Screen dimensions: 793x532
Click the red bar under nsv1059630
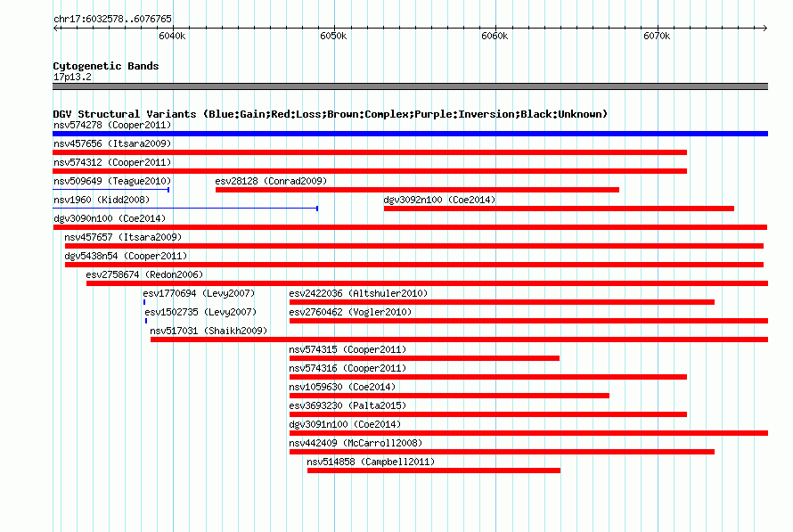pos(449,396)
